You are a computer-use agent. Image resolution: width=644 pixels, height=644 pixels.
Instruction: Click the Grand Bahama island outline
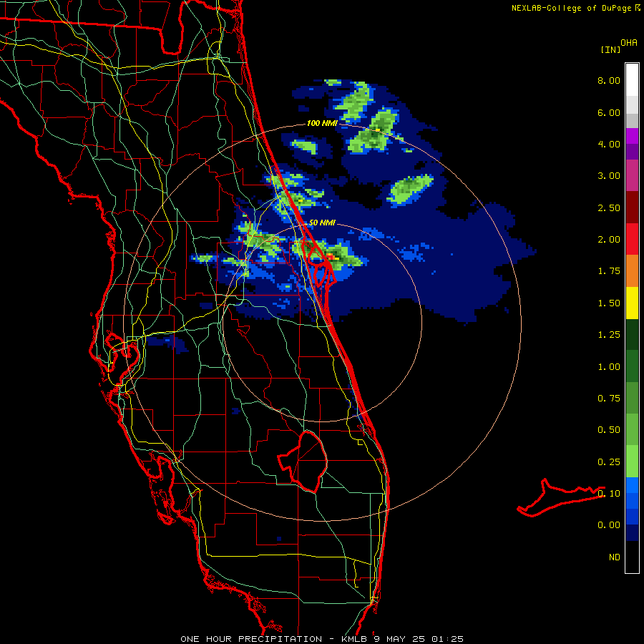tap(560, 498)
